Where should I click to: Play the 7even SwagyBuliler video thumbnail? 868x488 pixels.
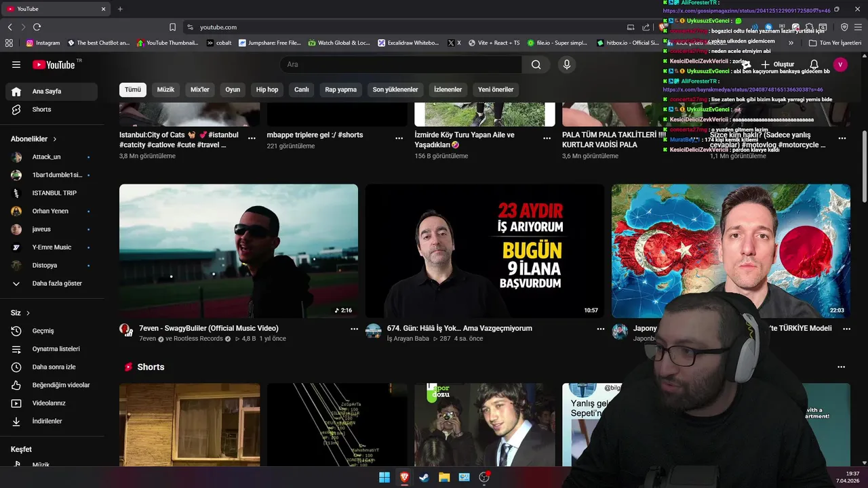click(x=239, y=251)
